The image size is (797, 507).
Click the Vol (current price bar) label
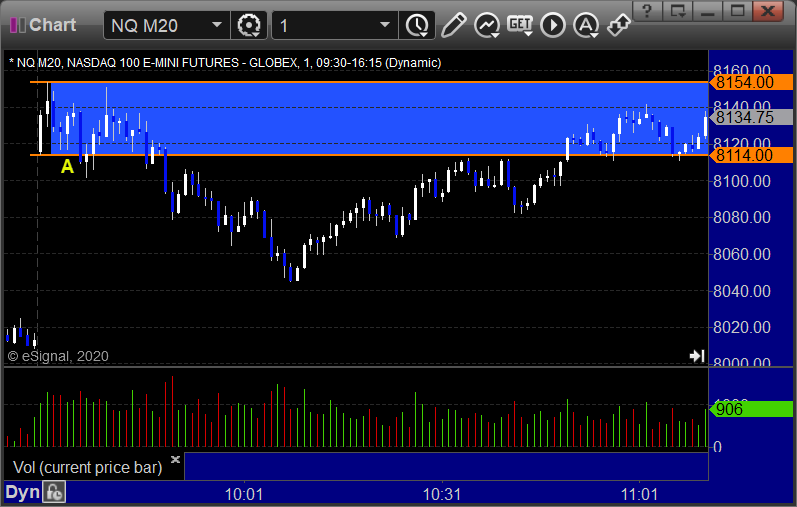87,467
